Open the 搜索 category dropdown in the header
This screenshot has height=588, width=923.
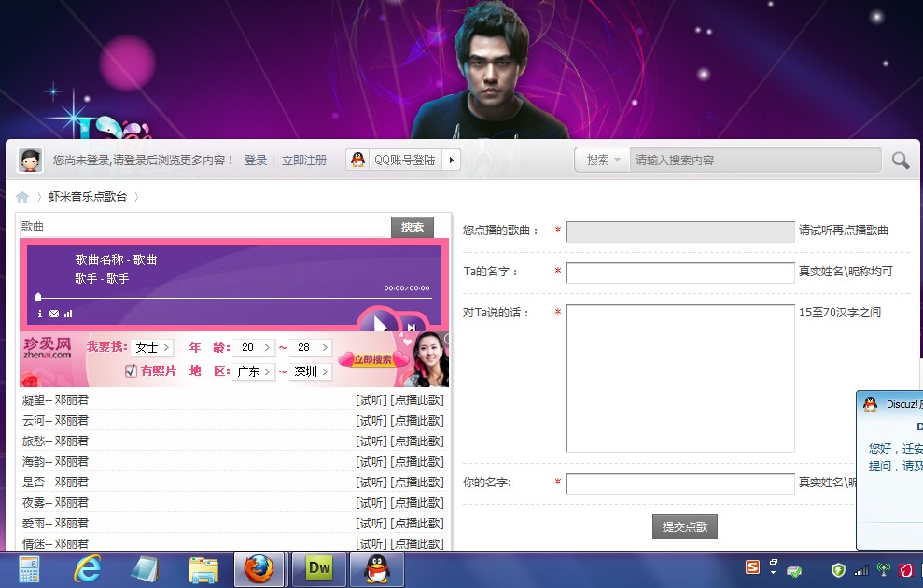tap(602, 160)
